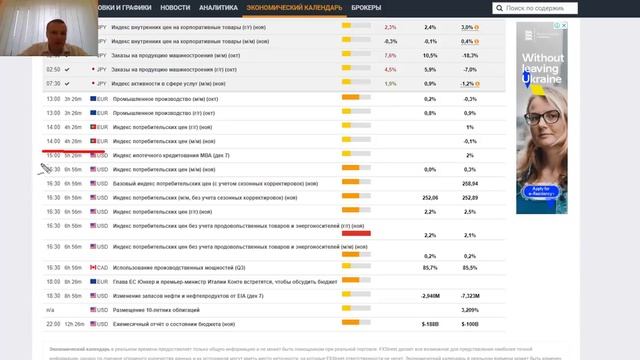The image size is (640, 360).
Task: Open the Новости menu tab
Action: [x=175, y=8]
